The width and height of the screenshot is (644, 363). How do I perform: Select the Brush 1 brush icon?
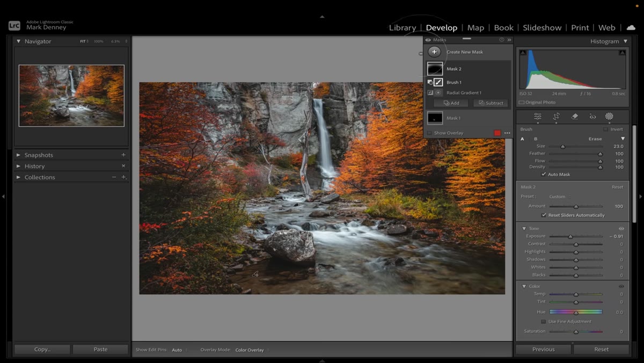pos(438,82)
